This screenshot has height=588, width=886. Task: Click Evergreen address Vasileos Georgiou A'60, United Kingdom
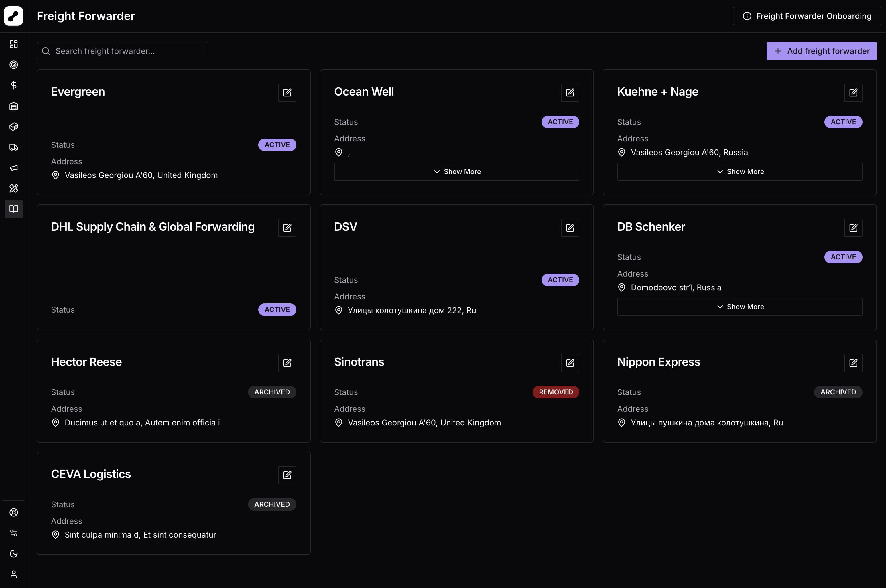[x=141, y=175]
